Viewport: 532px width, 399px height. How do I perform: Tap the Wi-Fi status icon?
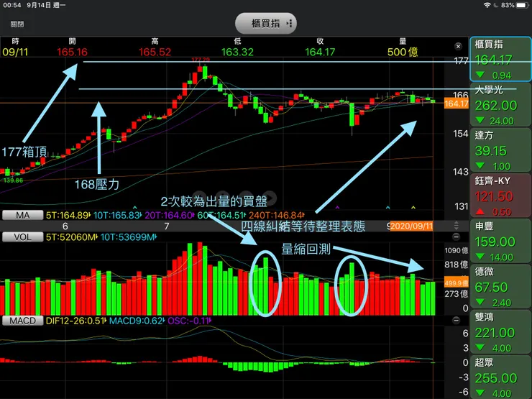(x=487, y=5)
